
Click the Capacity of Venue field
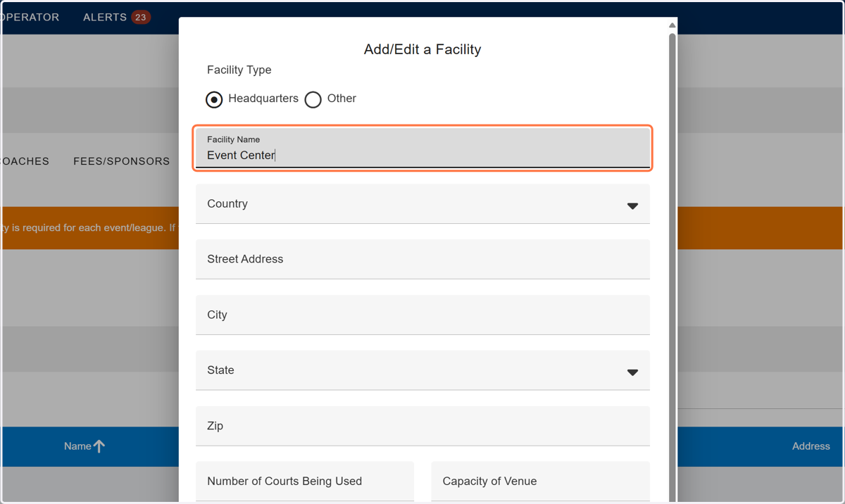pyautogui.click(x=540, y=481)
